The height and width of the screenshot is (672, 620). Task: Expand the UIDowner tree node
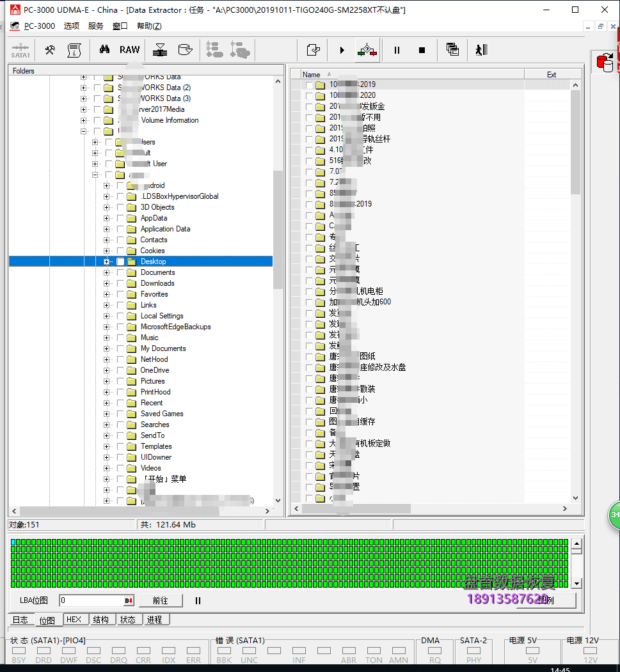coord(106,457)
